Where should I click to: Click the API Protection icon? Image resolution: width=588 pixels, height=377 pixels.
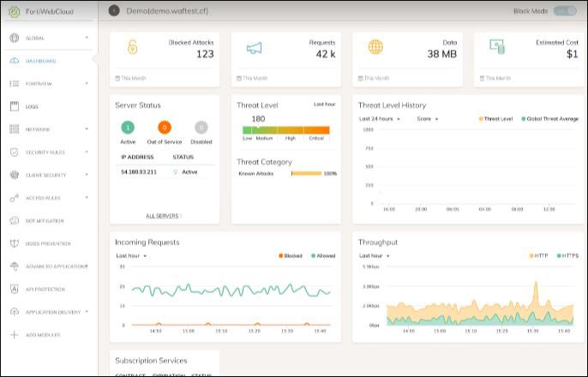coord(15,289)
